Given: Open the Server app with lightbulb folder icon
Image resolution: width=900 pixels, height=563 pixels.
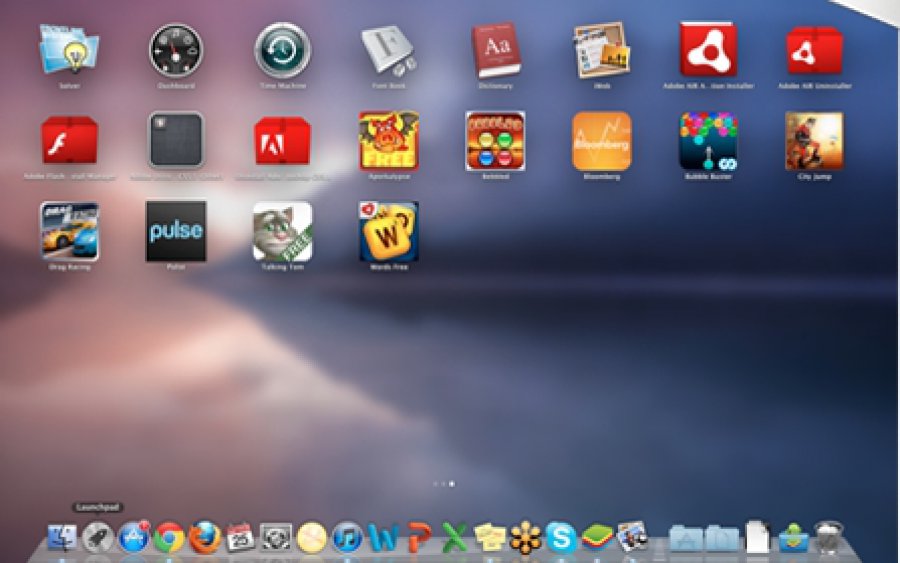Looking at the screenshot, I should coord(69,49).
